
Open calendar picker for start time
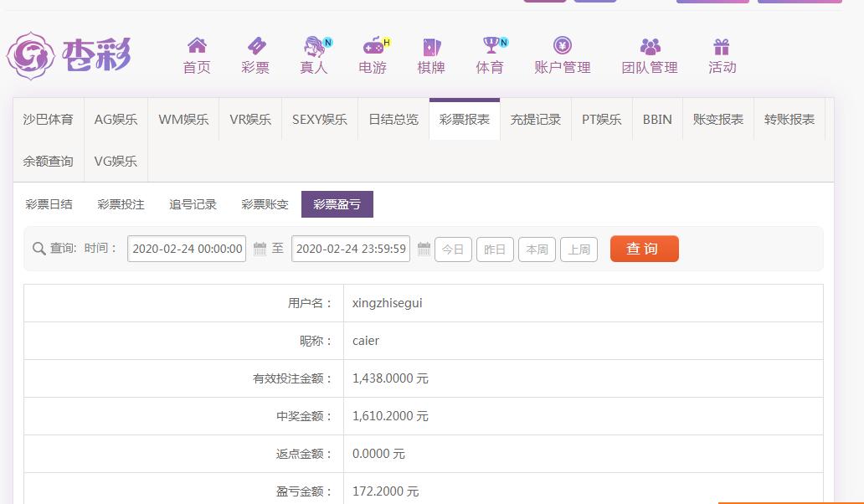(x=260, y=249)
